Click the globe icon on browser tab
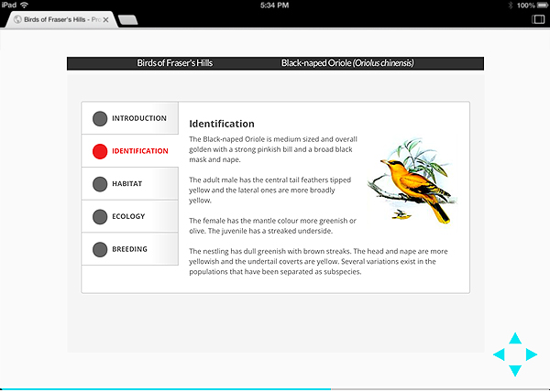The image size is (550, 392). click(x=17, y=19)
